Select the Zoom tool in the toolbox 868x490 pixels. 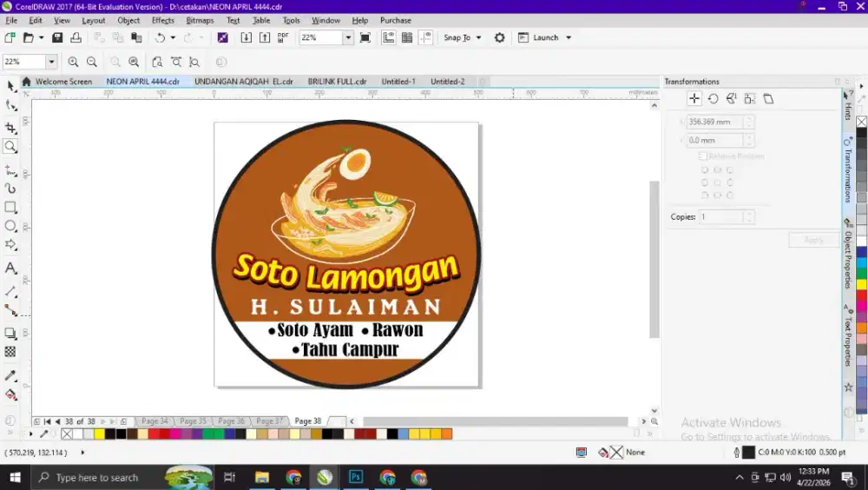(10, 147)
